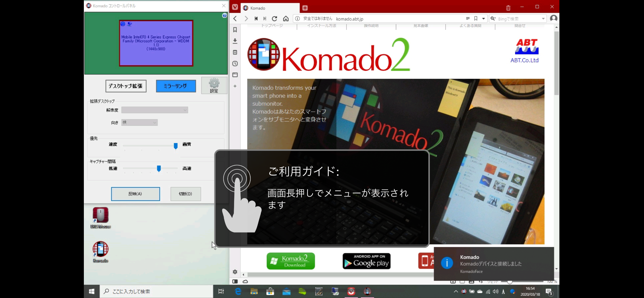Go back in Vivaldi browser
Screen dimensions: 644x298
point(235,18)
